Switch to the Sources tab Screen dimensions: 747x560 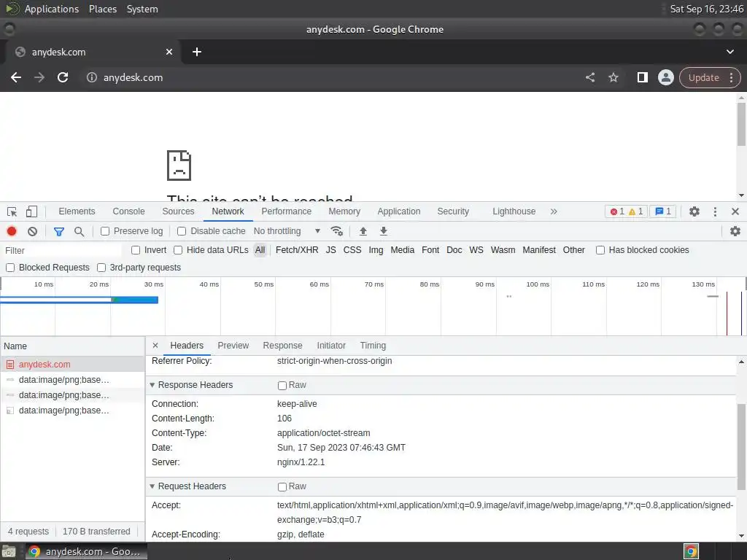pos(178,211)
